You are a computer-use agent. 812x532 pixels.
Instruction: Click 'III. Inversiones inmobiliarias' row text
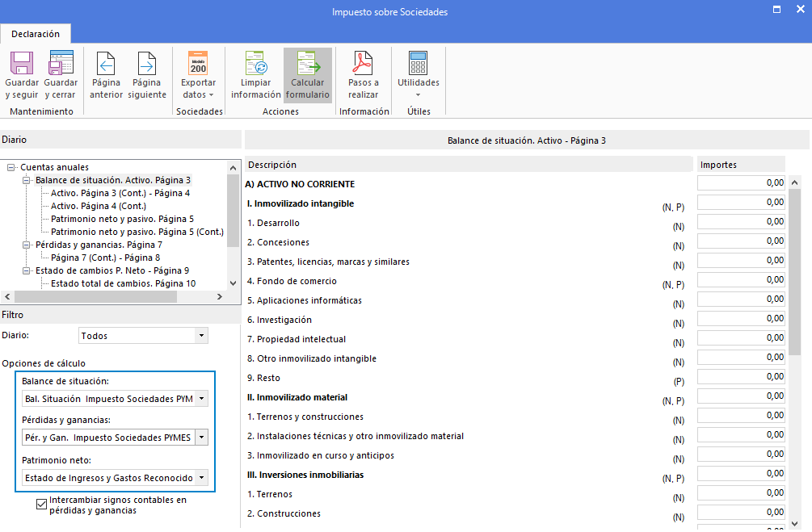click(305, 475)
